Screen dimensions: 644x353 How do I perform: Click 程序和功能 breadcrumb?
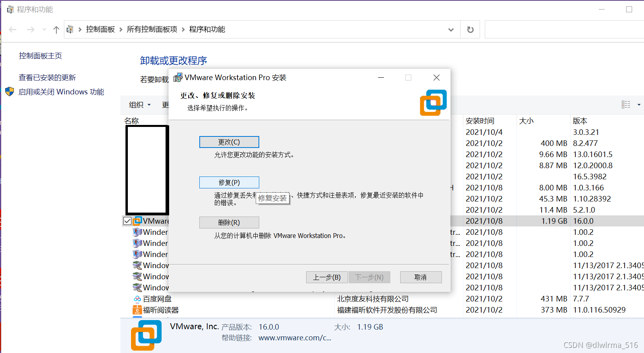[207, 29]
